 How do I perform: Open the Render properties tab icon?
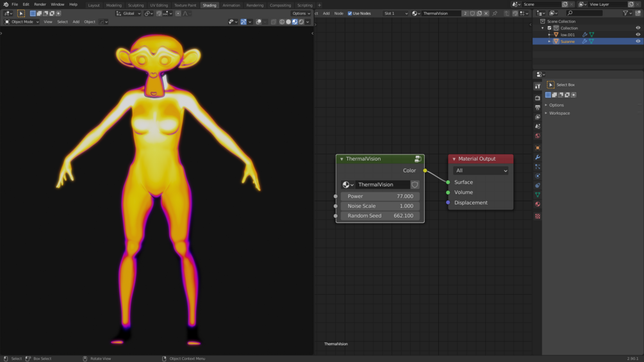538,98
